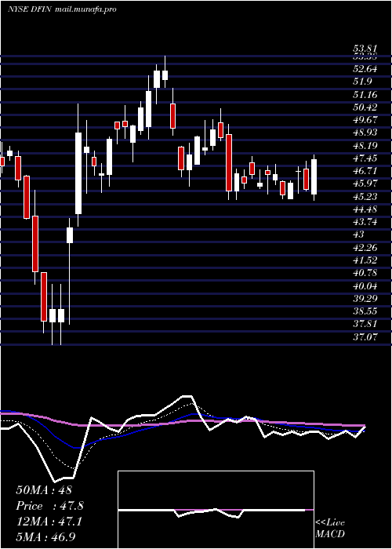This screenshot has width=392, height=549.
Task: Click the last white candlestick on the right
Action: (314, 177)
